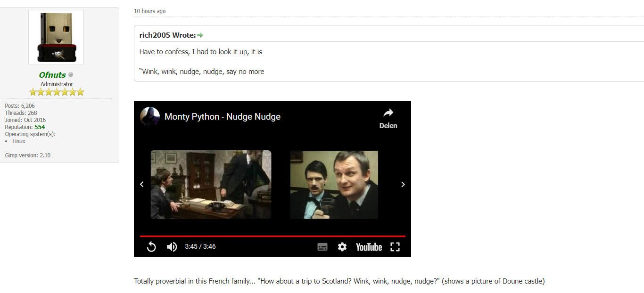The height and width of the screenshot is (293, 644).
Task: Click the Ofnuts USB stick avatar
Action: [56, 37]
